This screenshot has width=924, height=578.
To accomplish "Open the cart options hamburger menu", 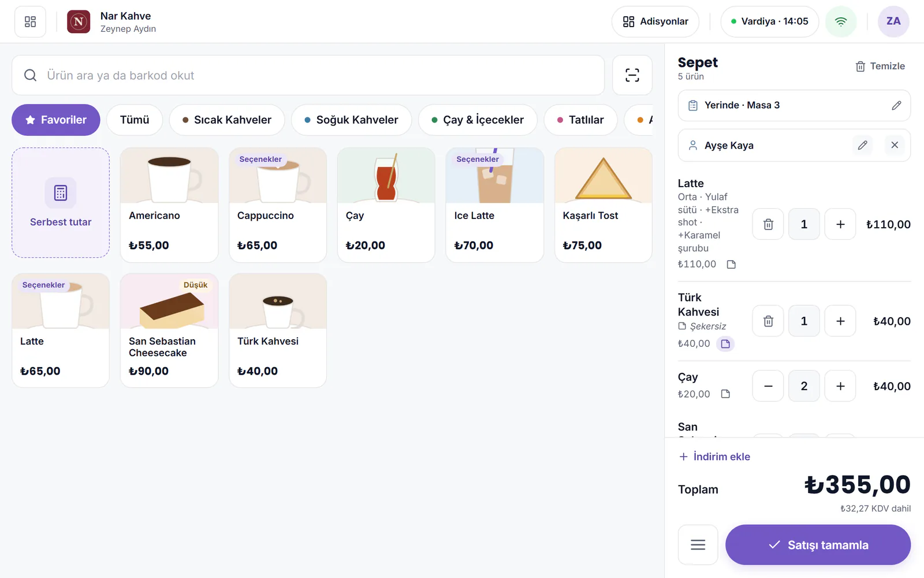I will tap(698, 545).
